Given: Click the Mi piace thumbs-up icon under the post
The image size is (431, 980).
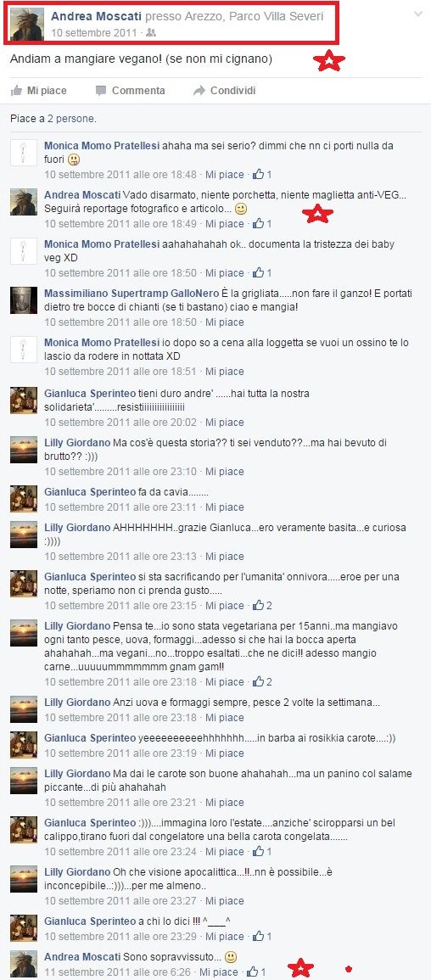Looking at the screenshot, I should tap(16, 91).
